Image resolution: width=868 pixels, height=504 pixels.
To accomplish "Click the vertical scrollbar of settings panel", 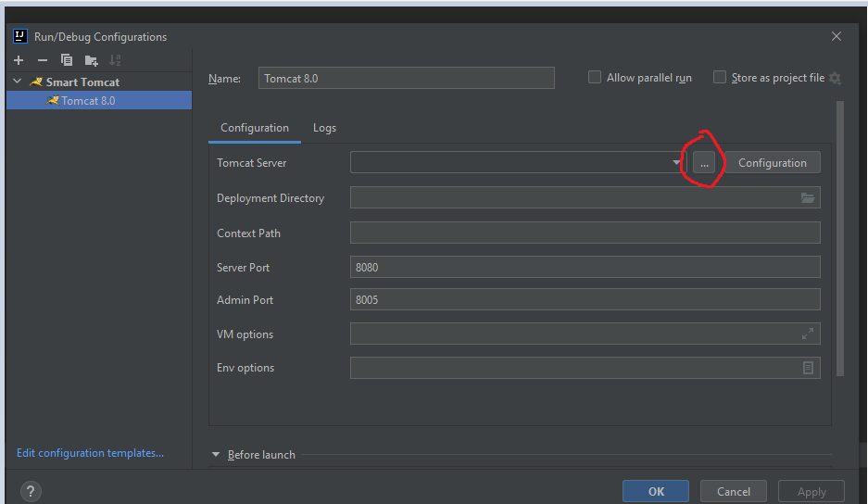I will (x=840, y=238).
